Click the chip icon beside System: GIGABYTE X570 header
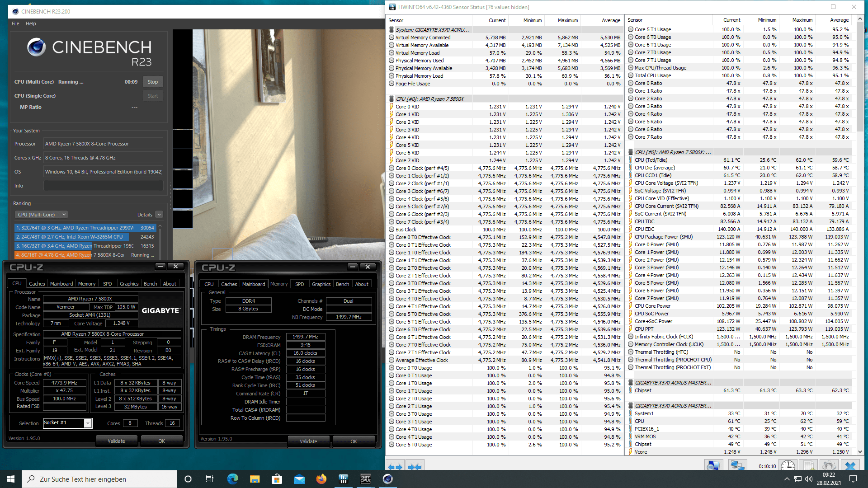 pos(392,30)
